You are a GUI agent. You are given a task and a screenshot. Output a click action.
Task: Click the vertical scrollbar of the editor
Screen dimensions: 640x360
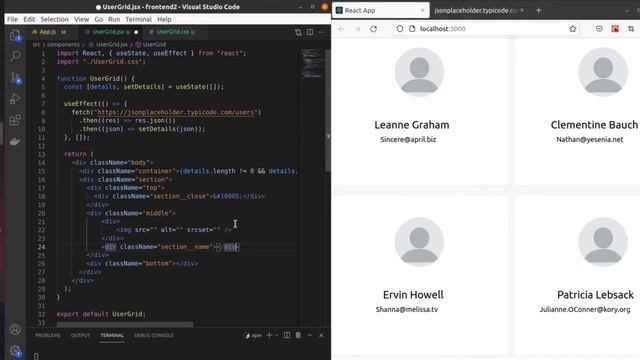(x=328, y=110)
